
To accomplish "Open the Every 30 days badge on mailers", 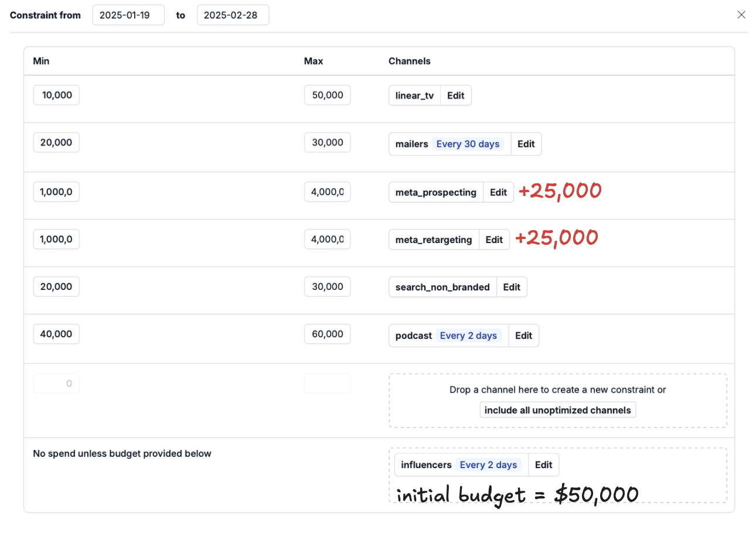I will (468, 143).
